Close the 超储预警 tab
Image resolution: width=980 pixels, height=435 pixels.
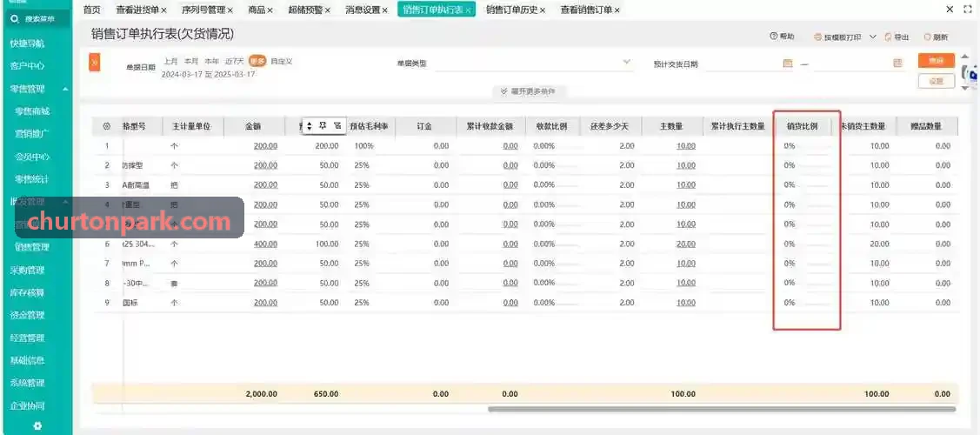(327, 10)
